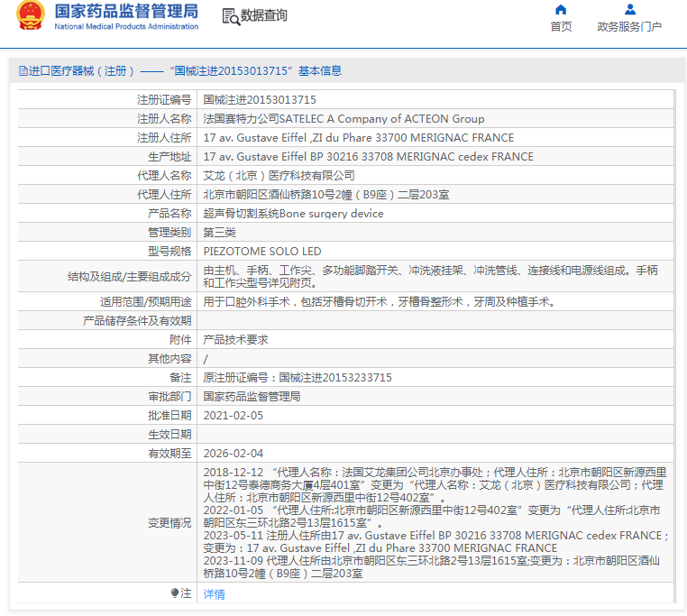Open the 数据查询 search icon
Screen dimensions: 687x616
pyautogui.click(x=231, y=16)
